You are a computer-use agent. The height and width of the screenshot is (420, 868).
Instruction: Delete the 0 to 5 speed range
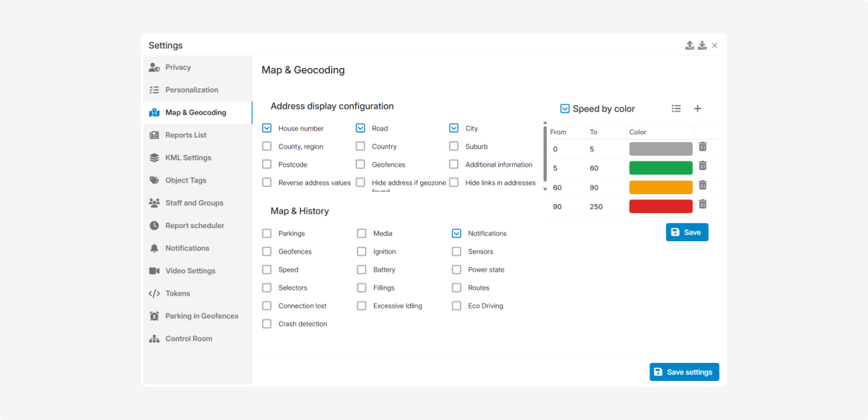click(x=702, y=147)
